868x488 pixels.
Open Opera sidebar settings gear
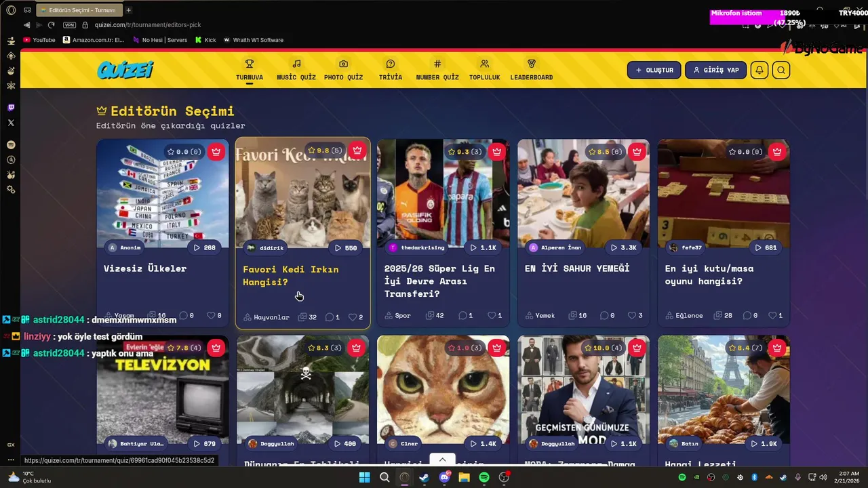(11, 190)
